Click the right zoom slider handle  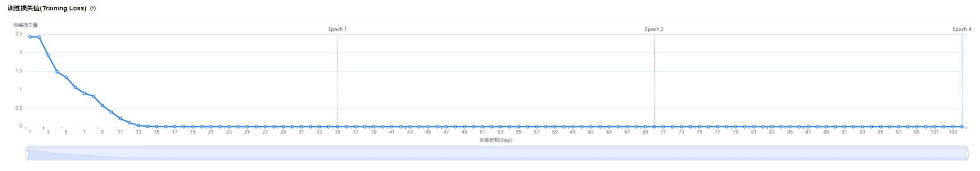pos(967,154)
